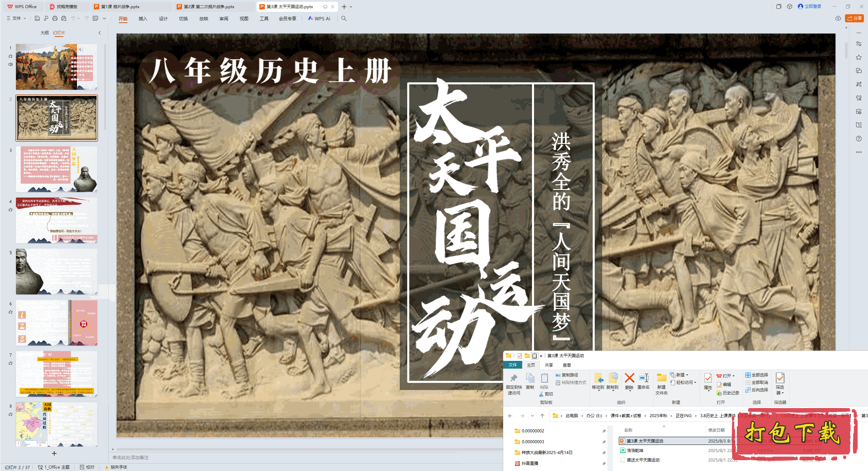Image resolution: width=868 pixels, height=471 pixels.
Task: Click Copy path in Explorer ribbon
Action: [x=567, y=375]
